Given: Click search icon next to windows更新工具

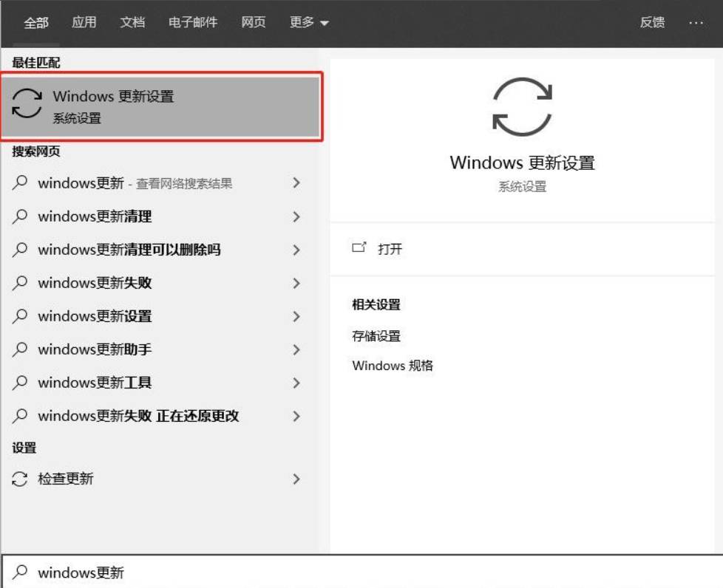Looking at the screenshot, I should point(20,382).
